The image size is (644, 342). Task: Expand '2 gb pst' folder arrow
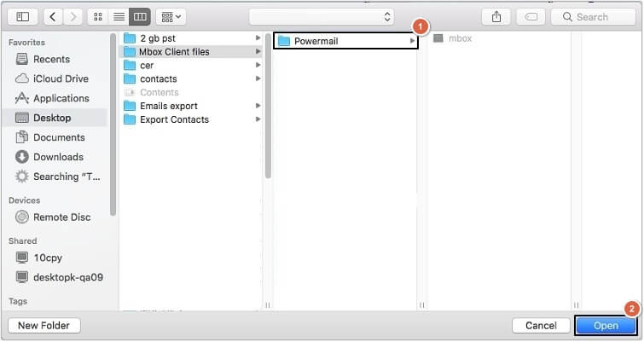pos(258,38)
